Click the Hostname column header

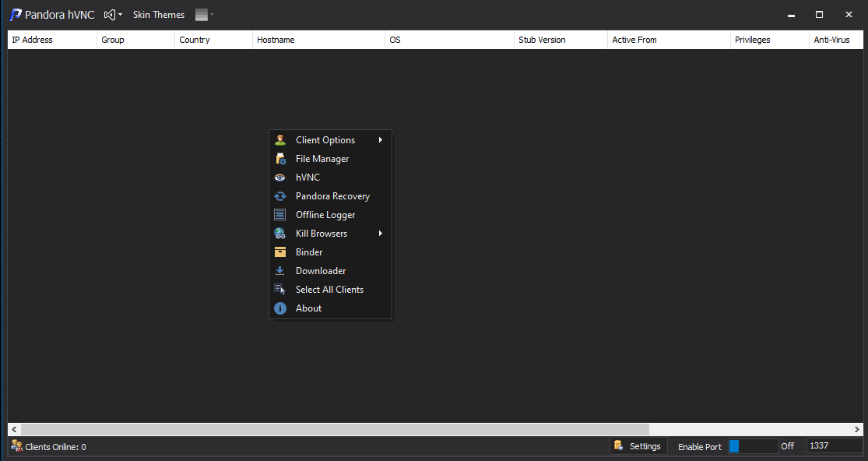319,40
